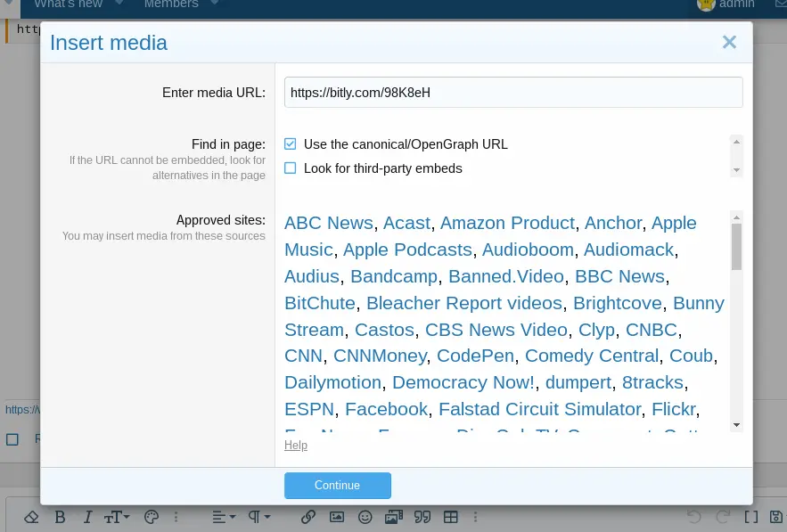Click the Undo icon

pos(694,517)
